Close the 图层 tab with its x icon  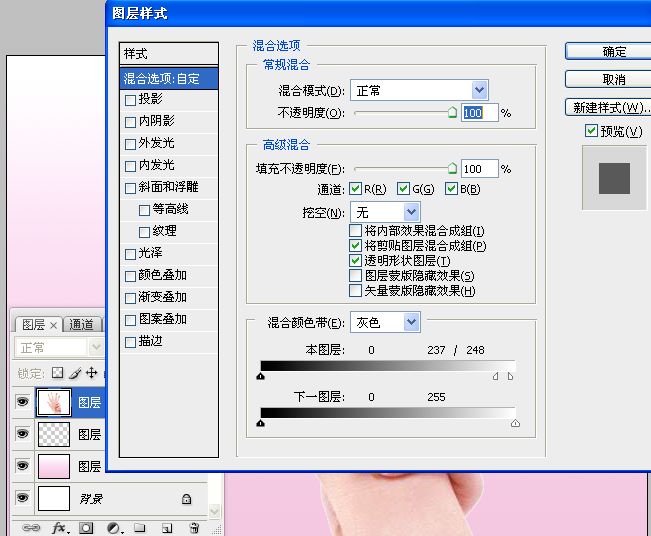(53, 326)
